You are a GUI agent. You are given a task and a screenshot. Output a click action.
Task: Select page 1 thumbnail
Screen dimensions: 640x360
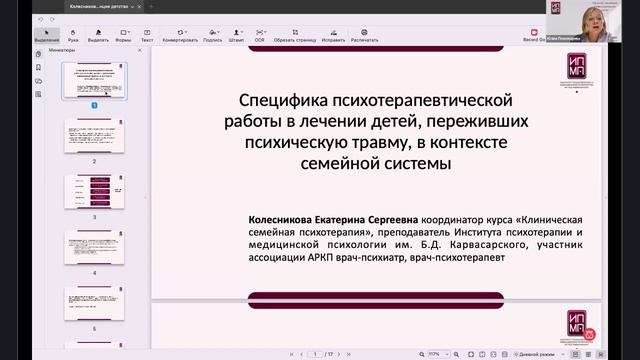tap(94, 80)
